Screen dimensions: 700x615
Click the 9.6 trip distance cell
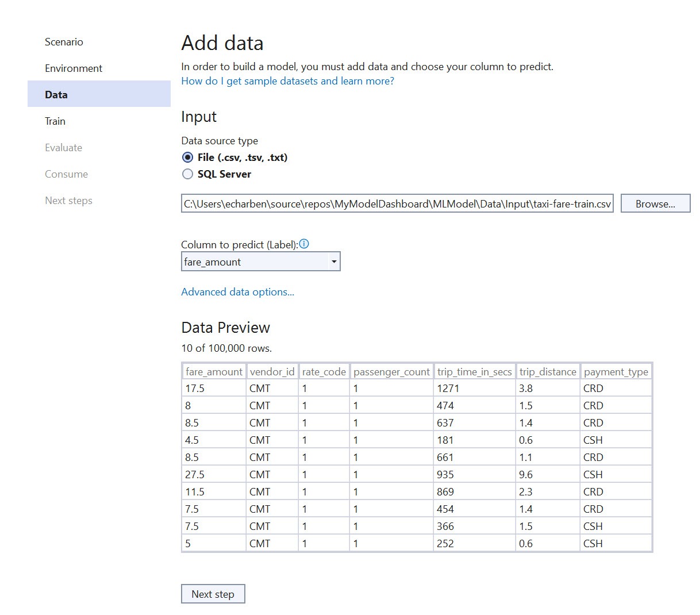point(548,475)
